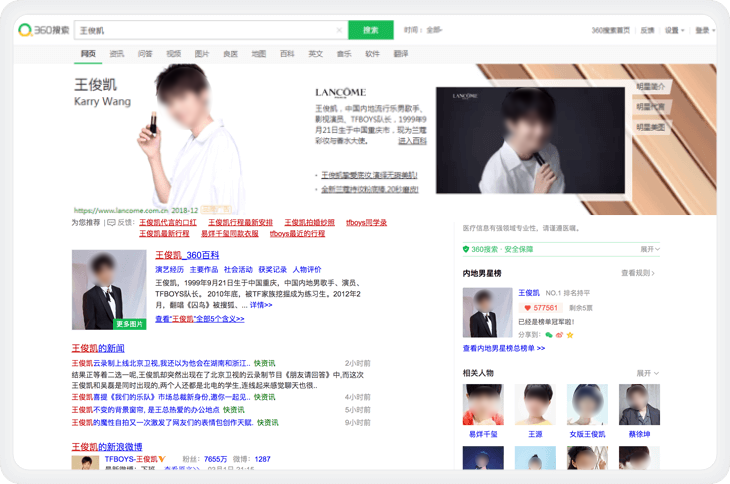Open the 进入百科 link in the Lancome ad
The width and height of the screenshot is (730, 484).
click(x=412, y=141)
